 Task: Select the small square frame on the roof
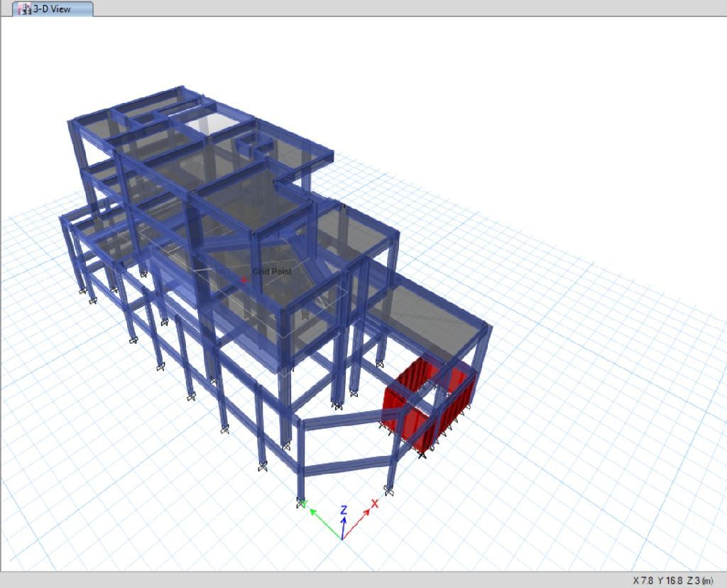(x=254, y=146)
